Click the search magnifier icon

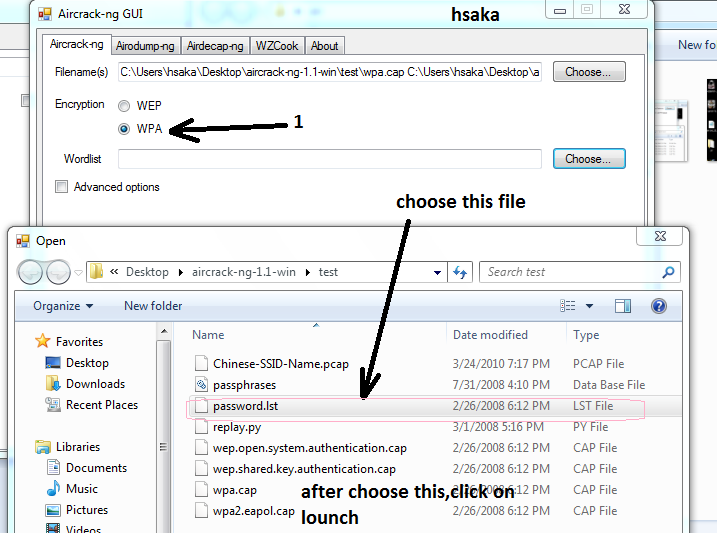click(668, 272)
